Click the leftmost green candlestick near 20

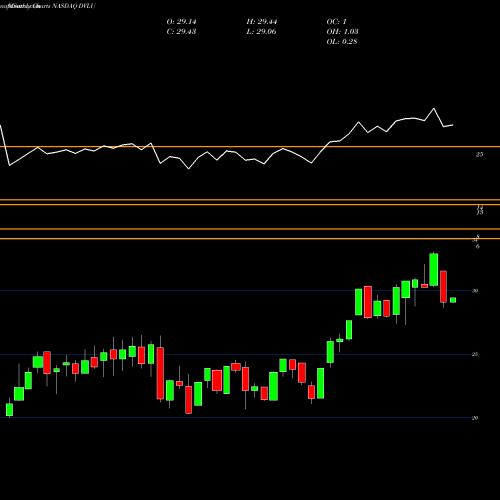pyautogui.click(x=9, y=410)
